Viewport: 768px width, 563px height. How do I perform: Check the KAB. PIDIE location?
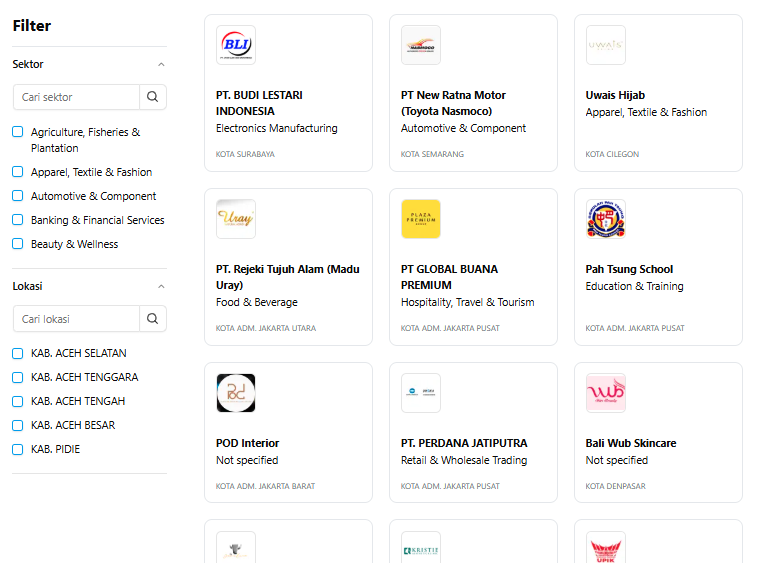(18, 449)
